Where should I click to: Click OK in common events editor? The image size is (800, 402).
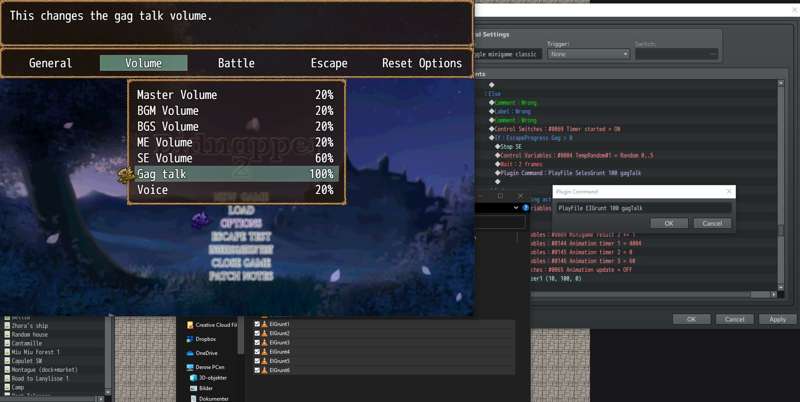click(691, 319)
